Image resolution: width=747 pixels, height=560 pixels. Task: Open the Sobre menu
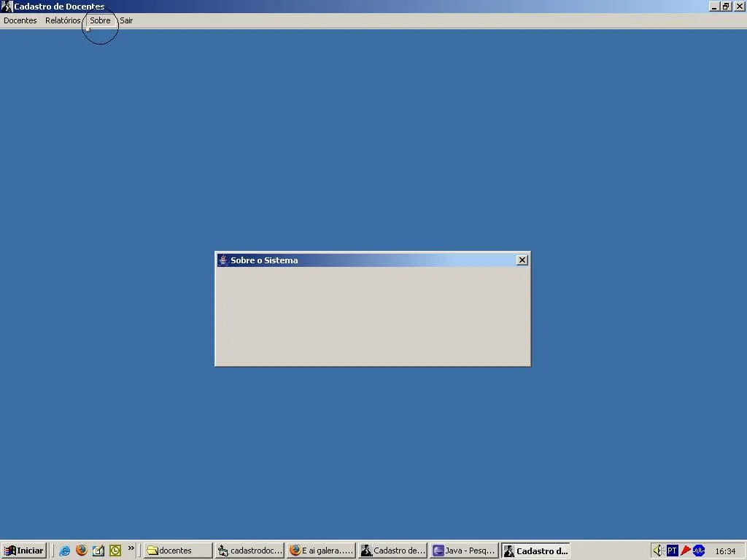(100, 20)
